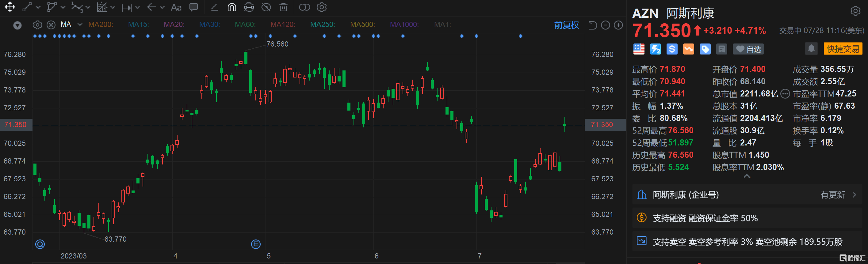Click the overlapping circles compare icon
The image size is (868, 264).
304,7
